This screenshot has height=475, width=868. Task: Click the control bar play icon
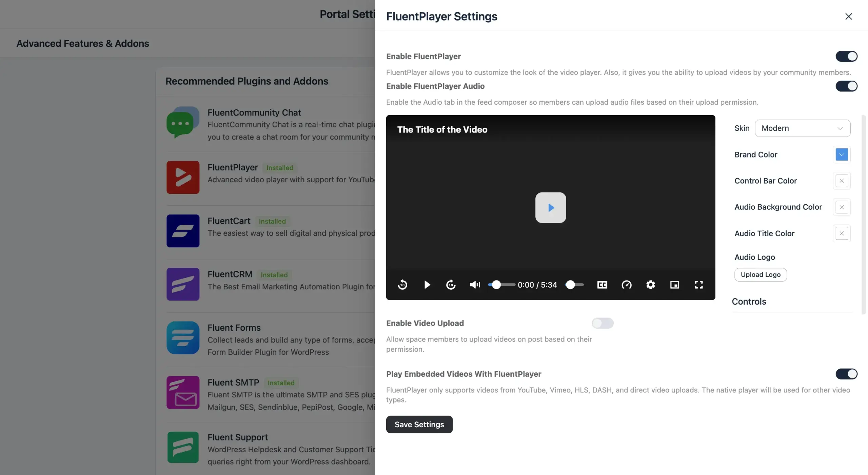[x=427, y=285]
